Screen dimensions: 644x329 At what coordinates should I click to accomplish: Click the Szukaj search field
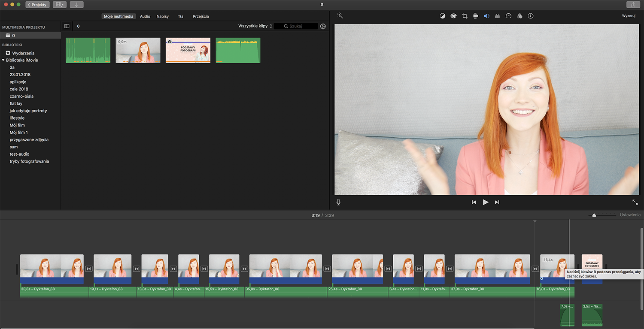coord(296,26)
